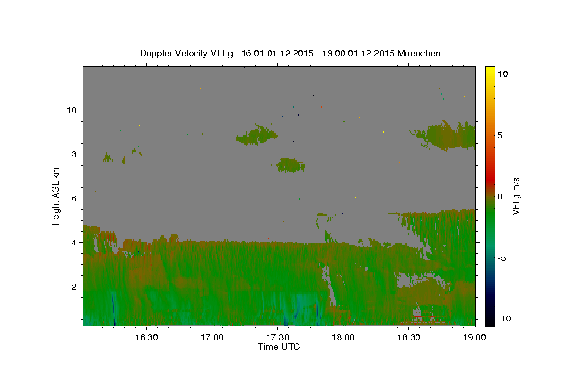Click the colorbar value 10 label
Viewport: 588px width, 392px height.
(502, 73)
